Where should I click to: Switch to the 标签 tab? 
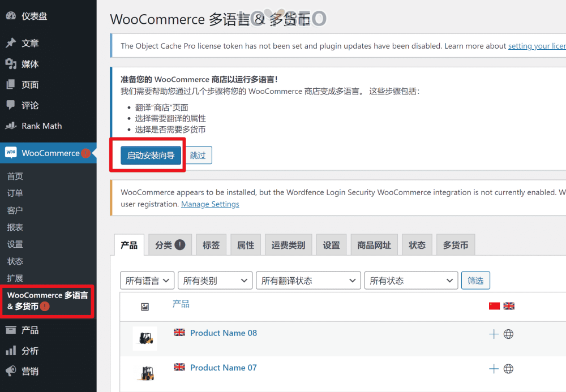click(x=211, y=245)
